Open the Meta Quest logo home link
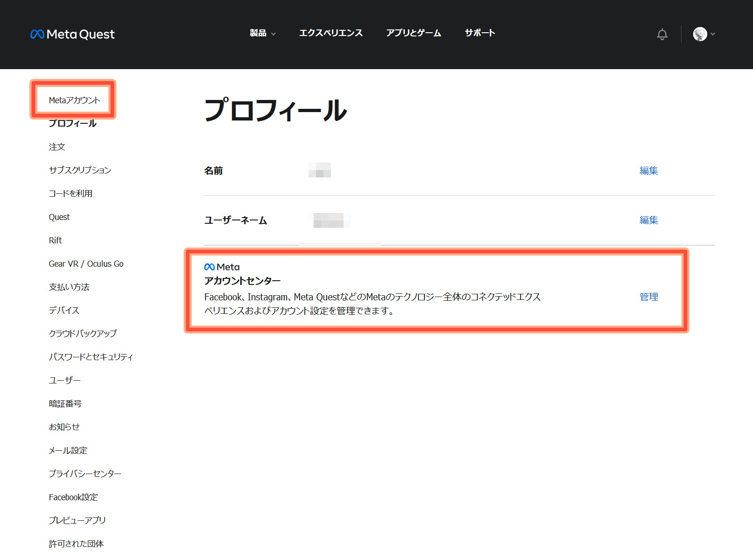Viewport: 753px width, 560px height. point(72,34)
